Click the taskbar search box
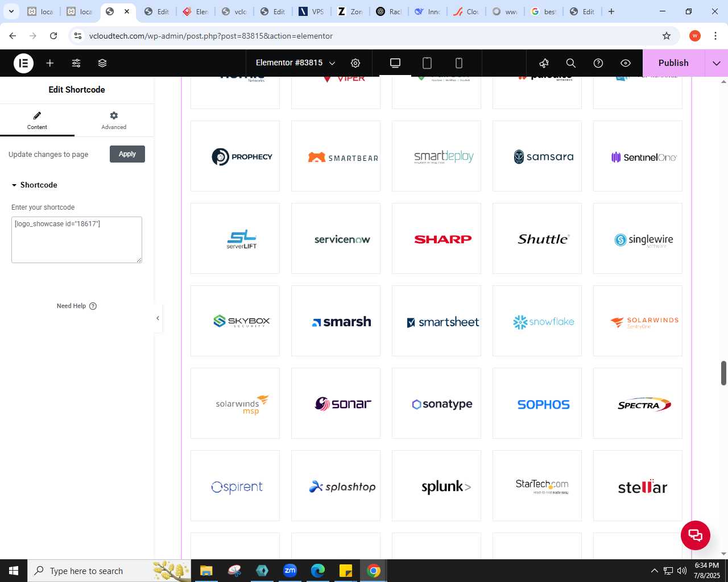 pos(109,571)
